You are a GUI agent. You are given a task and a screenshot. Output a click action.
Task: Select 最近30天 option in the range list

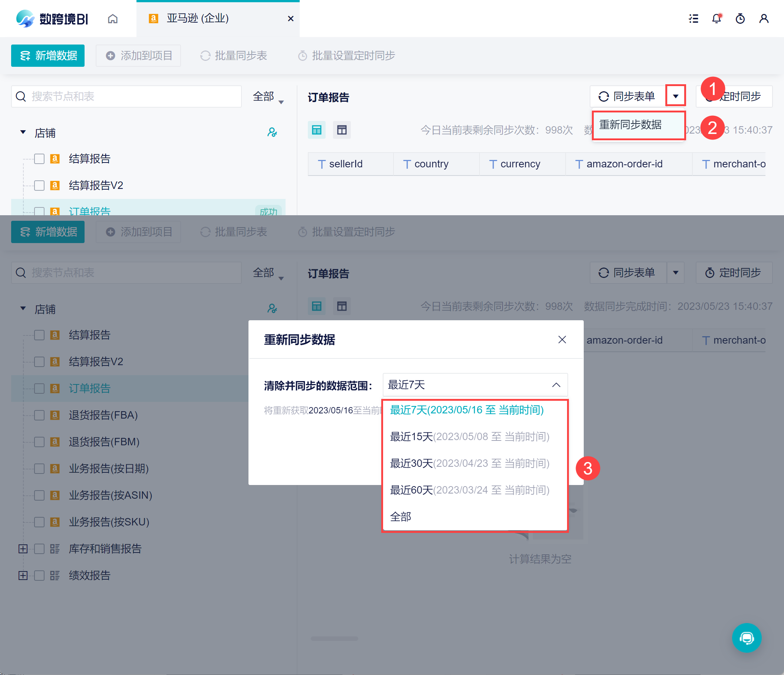point(470,463)
